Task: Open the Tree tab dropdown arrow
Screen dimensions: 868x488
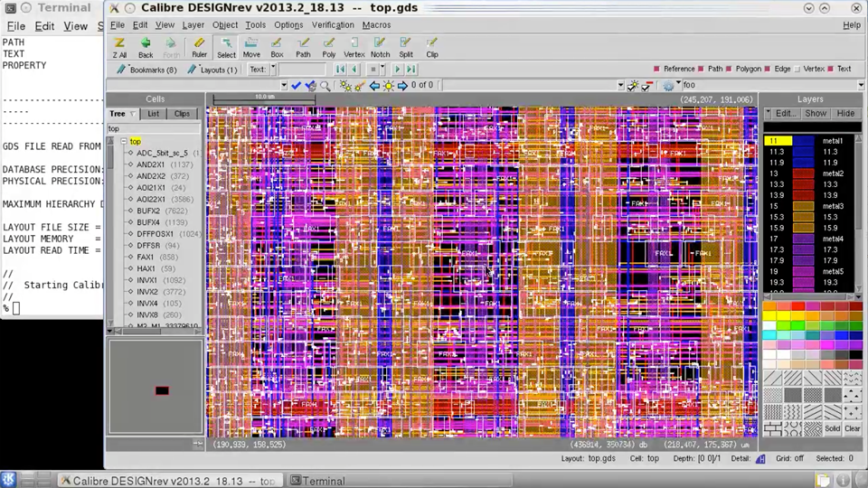Action: tap(133, 114)
